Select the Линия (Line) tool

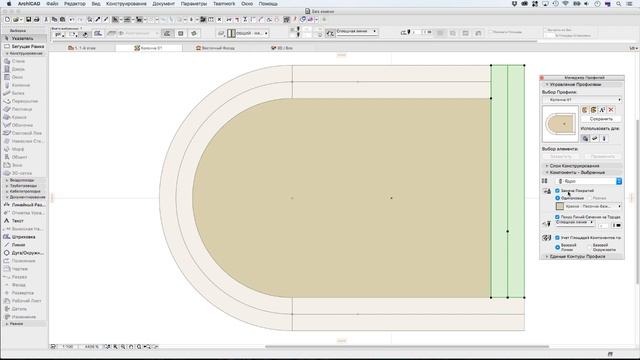coord(24,245)
